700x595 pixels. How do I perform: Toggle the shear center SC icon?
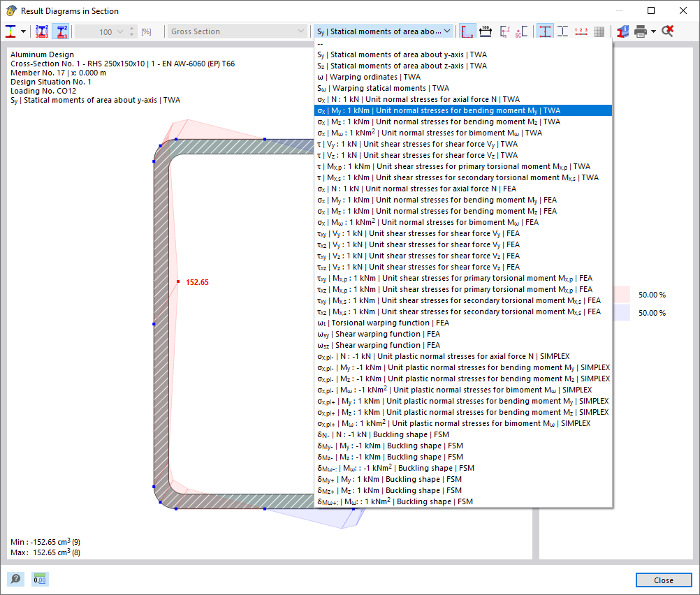click(x=521, y=31)
